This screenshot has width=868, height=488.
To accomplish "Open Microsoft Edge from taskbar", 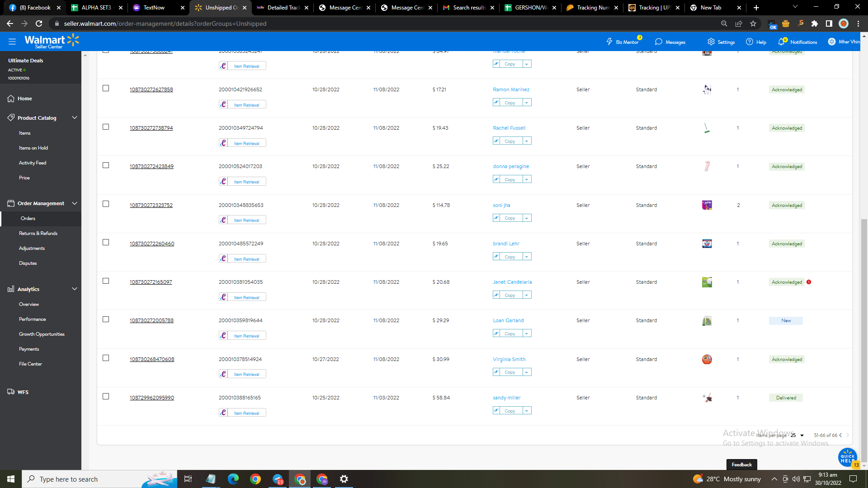I will click(x=233, y=479).
